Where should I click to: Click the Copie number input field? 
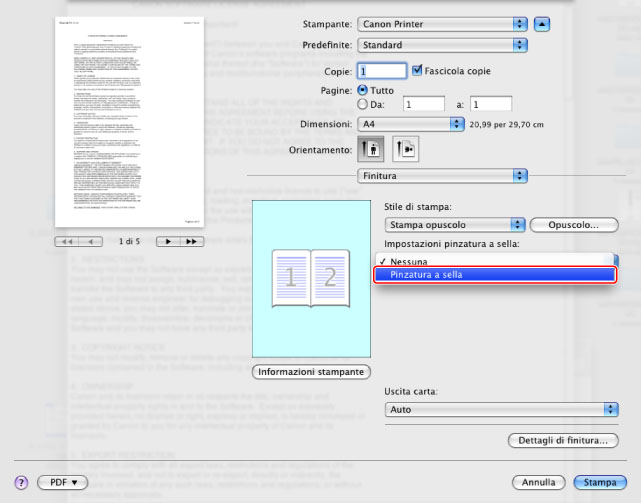(382, 72)
